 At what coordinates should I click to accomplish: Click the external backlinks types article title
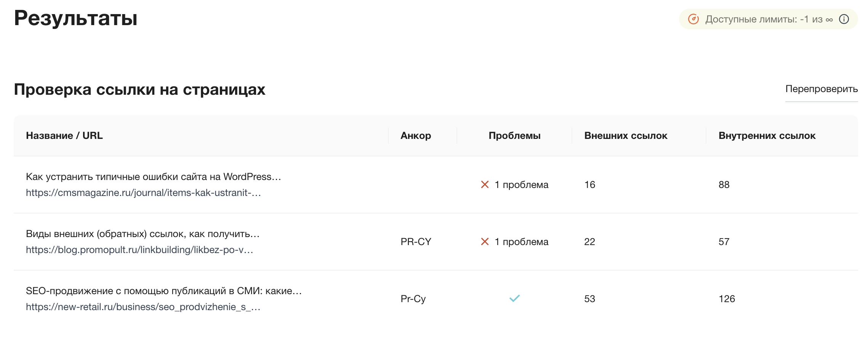(x=143, y=234)
